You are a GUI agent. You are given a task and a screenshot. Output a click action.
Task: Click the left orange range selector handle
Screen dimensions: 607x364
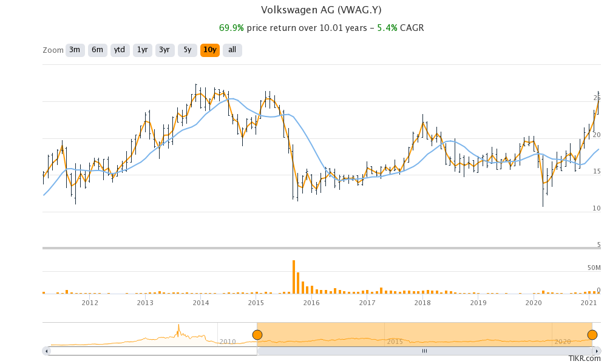click(x=258, y=334)
